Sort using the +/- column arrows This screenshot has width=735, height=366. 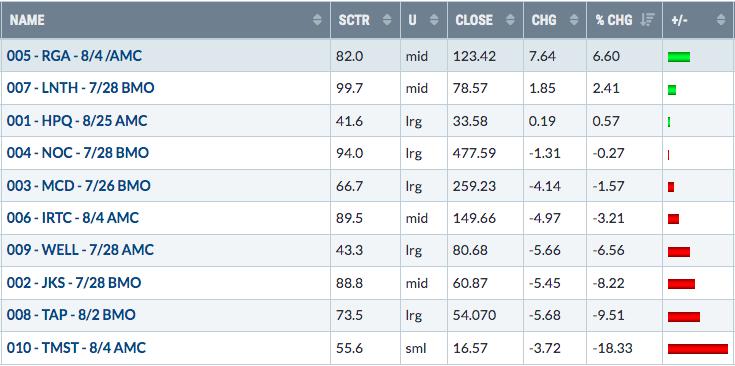(x=721, y=20)
